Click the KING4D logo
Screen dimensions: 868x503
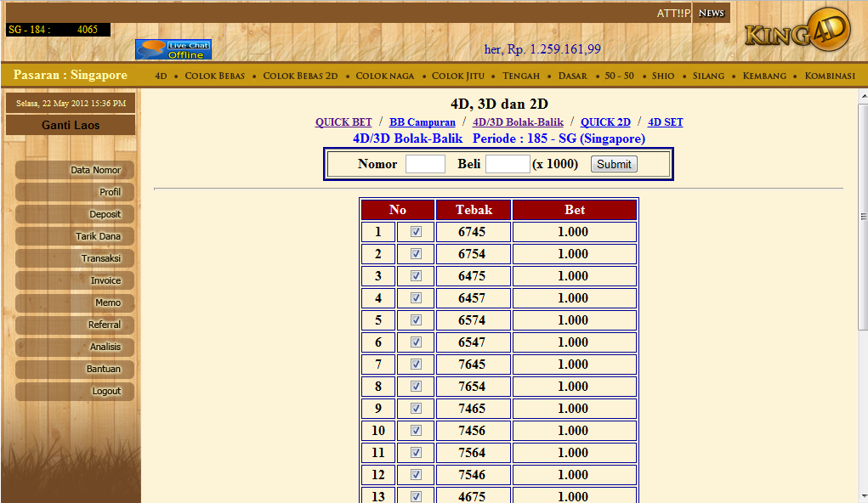pos(795,29)
